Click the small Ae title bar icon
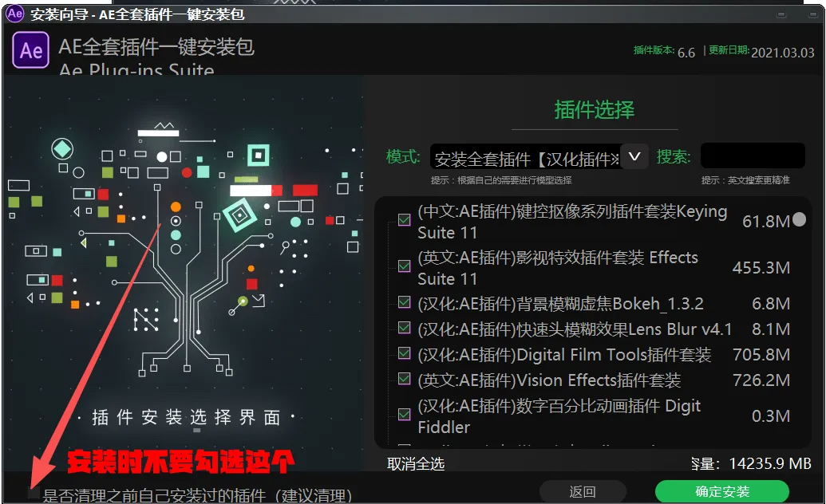 14,14
